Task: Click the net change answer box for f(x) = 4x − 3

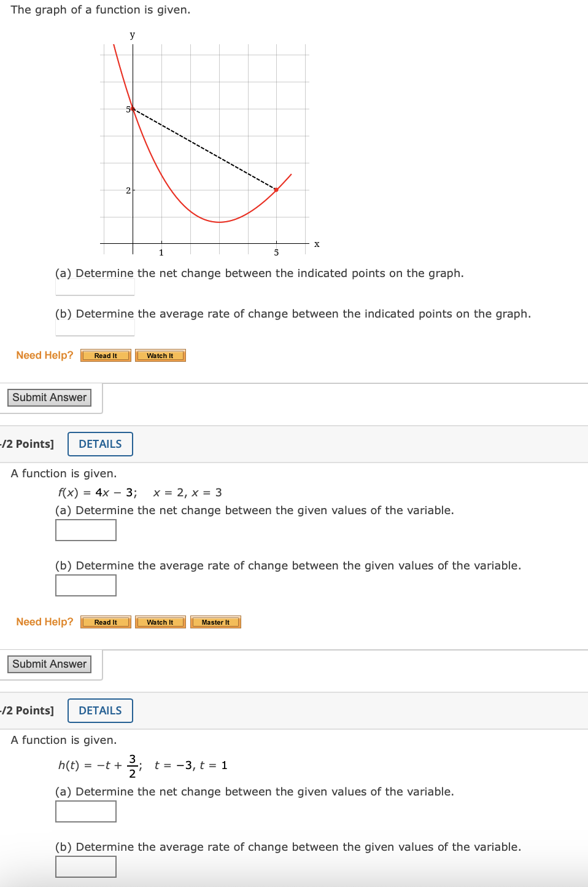Action: [x=85, y=529]
